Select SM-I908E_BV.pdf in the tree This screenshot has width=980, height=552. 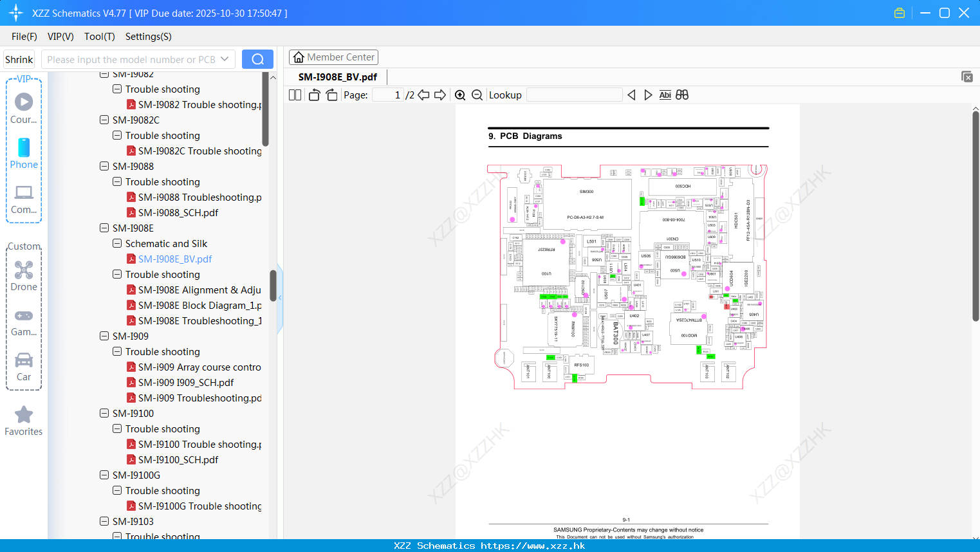coord(169,259)
